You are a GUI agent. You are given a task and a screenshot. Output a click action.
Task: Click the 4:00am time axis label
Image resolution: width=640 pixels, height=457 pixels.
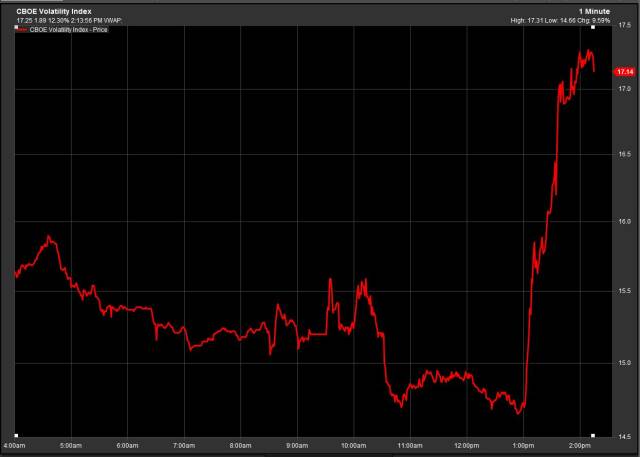coord(14,446)
